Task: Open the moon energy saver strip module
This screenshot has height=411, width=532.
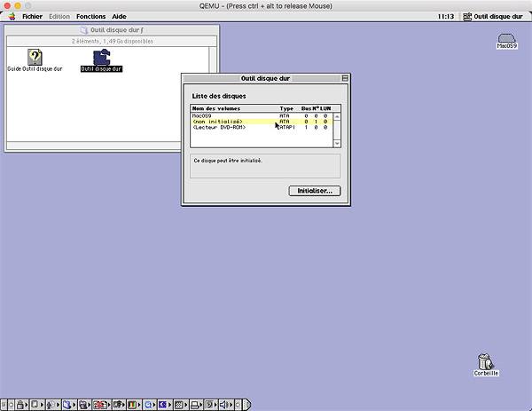Action: (165, 405)
